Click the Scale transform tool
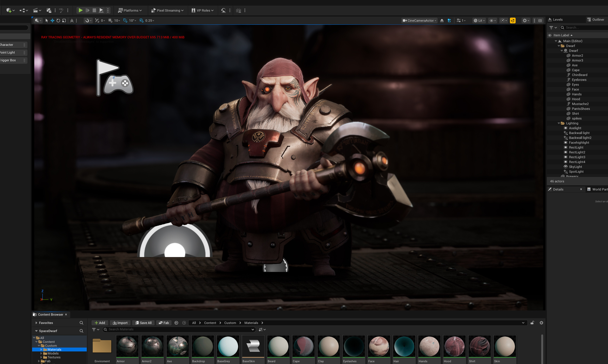The width and height of the screenshot is (608, 364). tap(64, 21)
